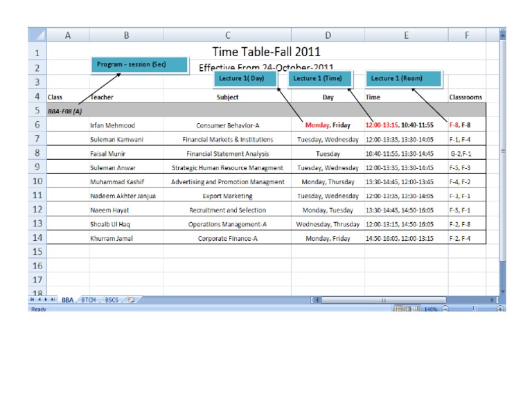Go to the previous sheet using tab arrow
The image size is (532, 411).
pos(39,300)
